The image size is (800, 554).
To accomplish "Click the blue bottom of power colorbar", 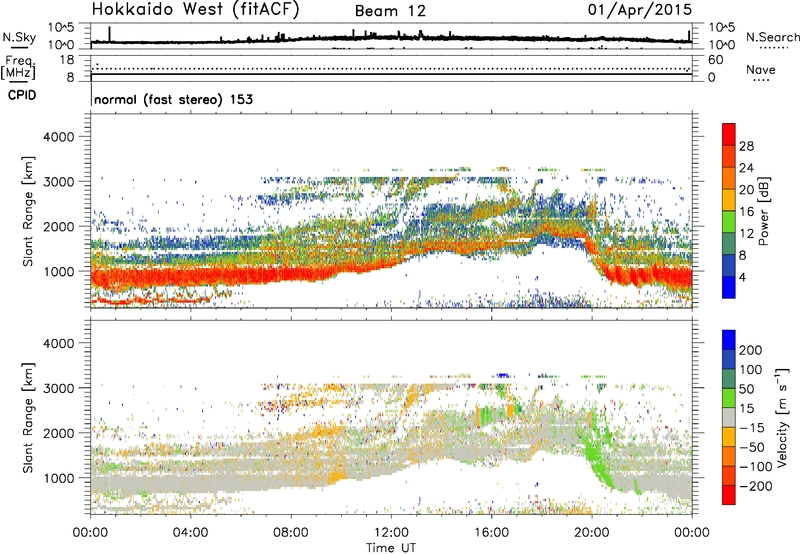I will [x=729, y=287].
